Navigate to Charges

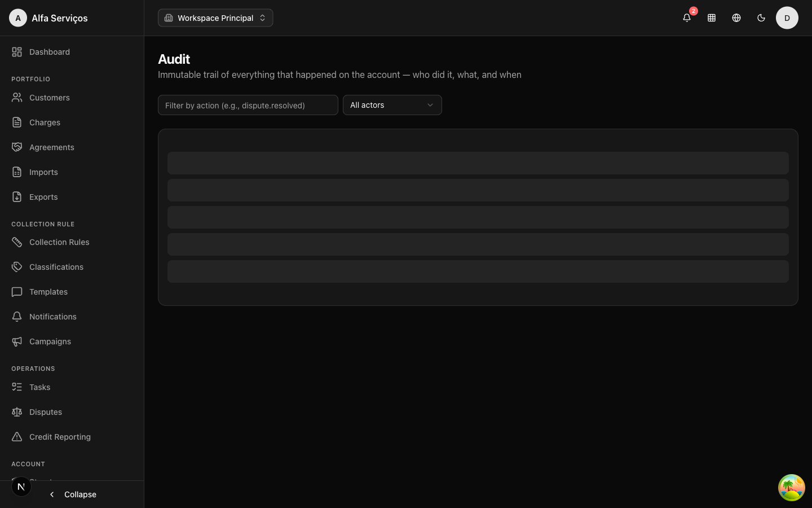(72, 122)
